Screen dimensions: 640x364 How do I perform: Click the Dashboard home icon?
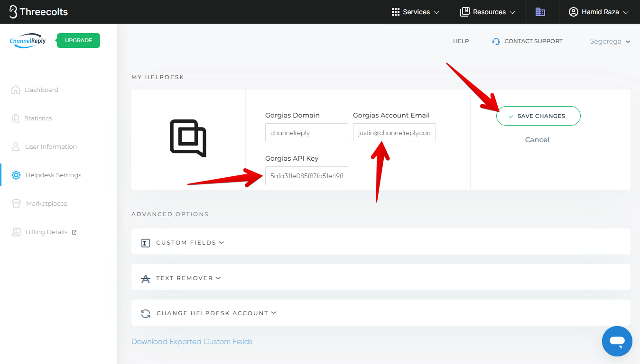16,90
